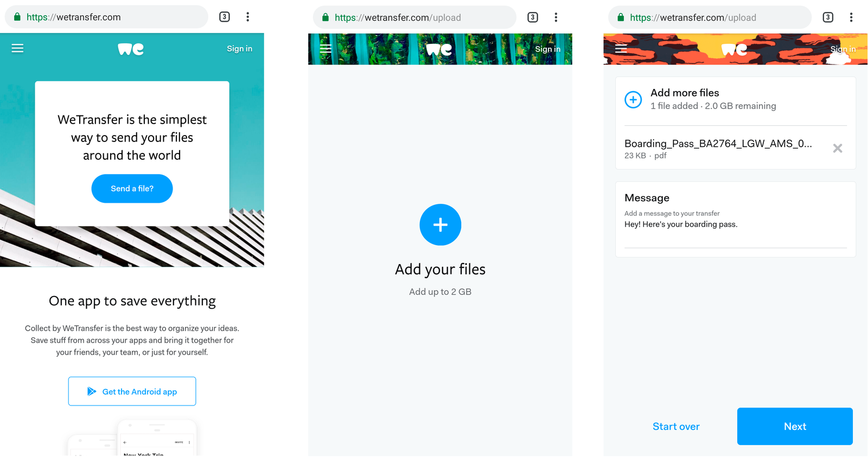The height and width of the screenshot is (457, 868).
Task: Click 'Start over' link
Action: [676, 427]
